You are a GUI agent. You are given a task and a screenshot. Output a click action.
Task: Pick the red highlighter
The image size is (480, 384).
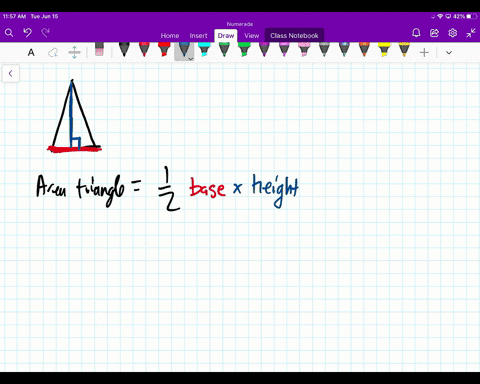coord(164,49)
